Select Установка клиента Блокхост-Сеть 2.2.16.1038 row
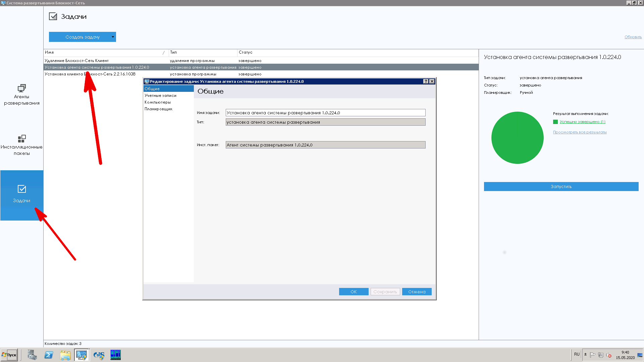Image resolution: width=644 pixels, height=362 pixels. [261, 74]
